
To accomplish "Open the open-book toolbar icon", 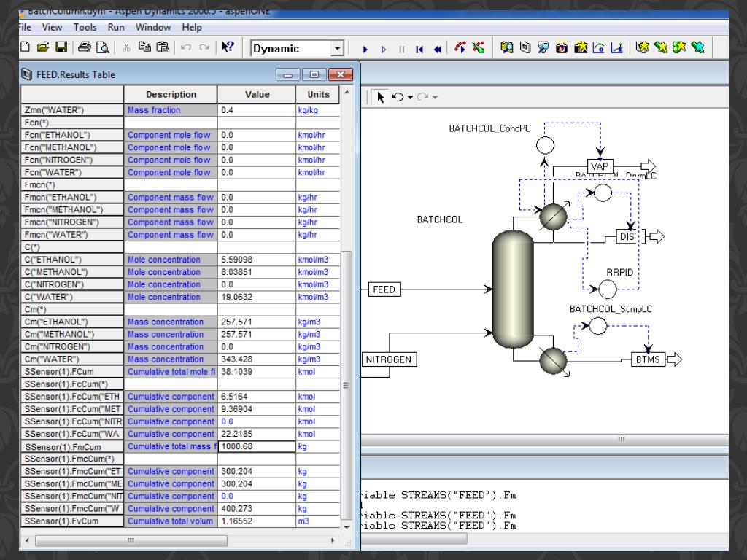I will coord(507,47).
